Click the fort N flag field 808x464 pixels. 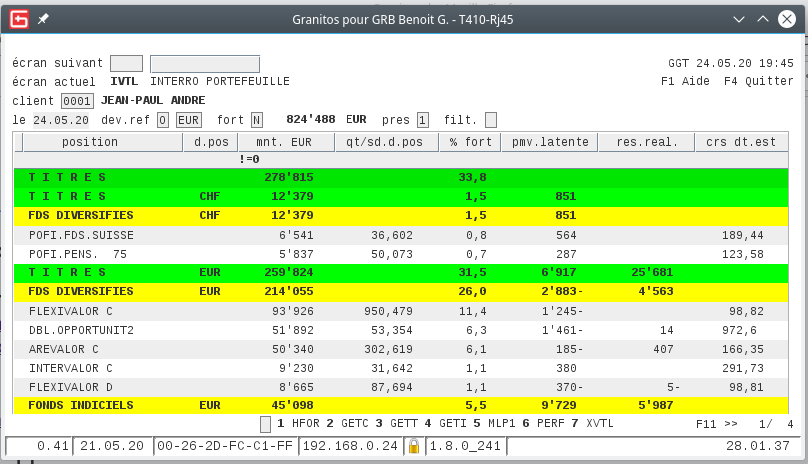click(257, 120)
